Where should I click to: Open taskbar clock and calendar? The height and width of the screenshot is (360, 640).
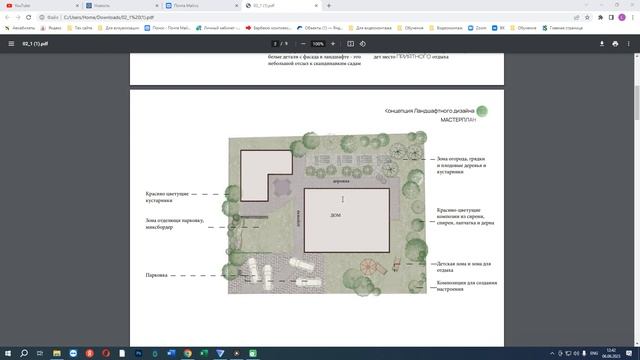(611, 353)
